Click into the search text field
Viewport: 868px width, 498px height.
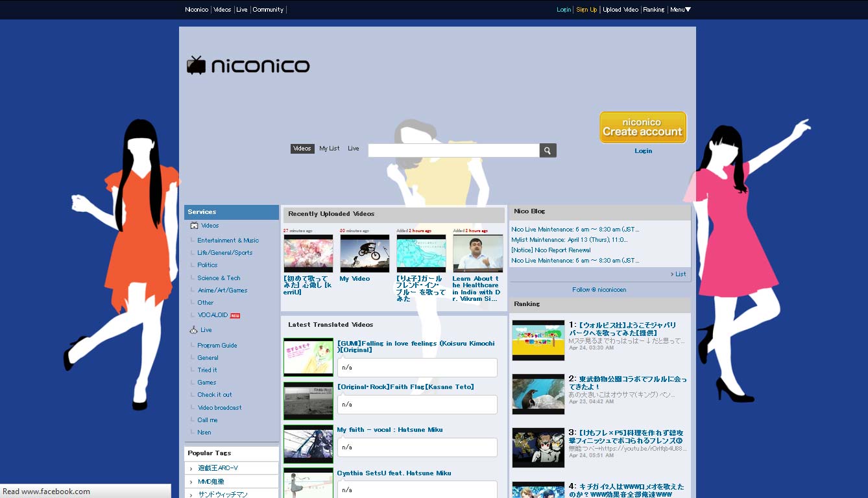point(453,150)
